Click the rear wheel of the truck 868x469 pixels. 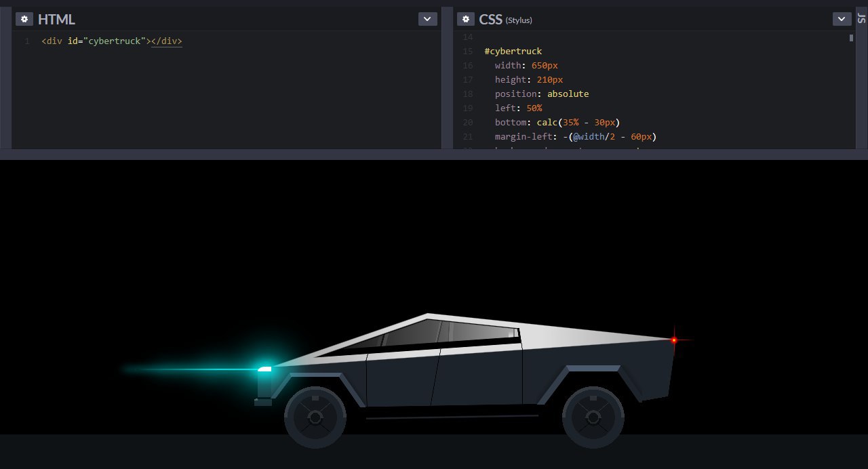[x=593, y=417]
